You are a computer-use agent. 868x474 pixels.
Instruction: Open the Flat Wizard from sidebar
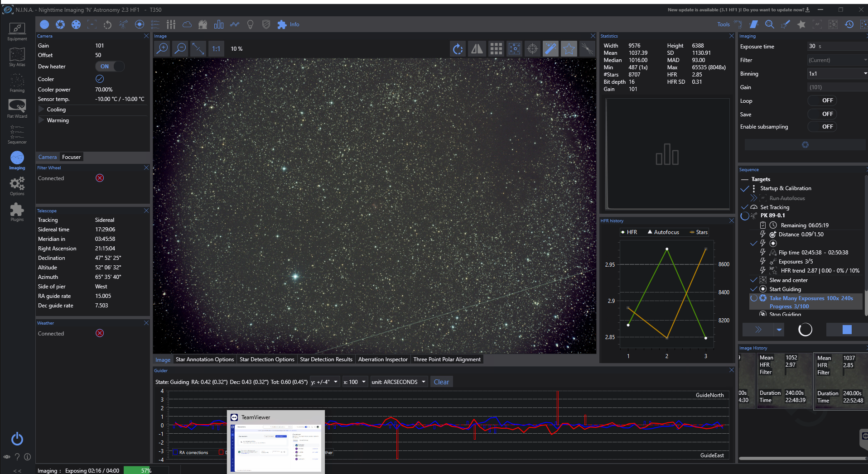[17, 108]
